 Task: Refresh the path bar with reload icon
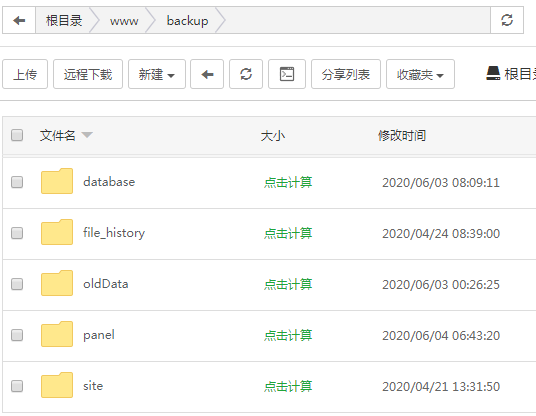click(507, 20)
